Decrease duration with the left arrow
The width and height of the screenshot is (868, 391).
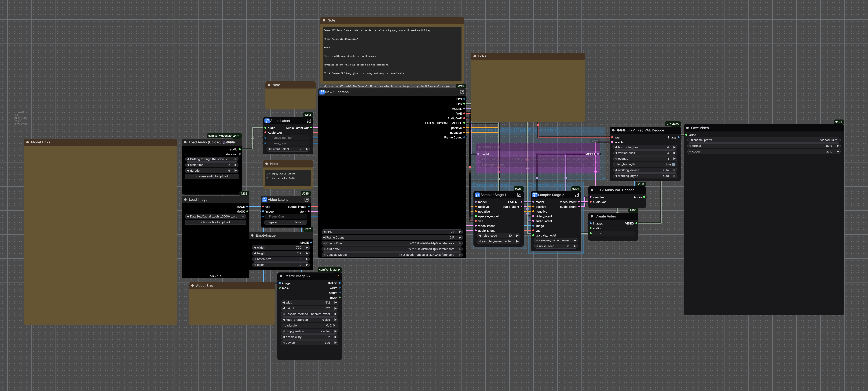(188, 171)
